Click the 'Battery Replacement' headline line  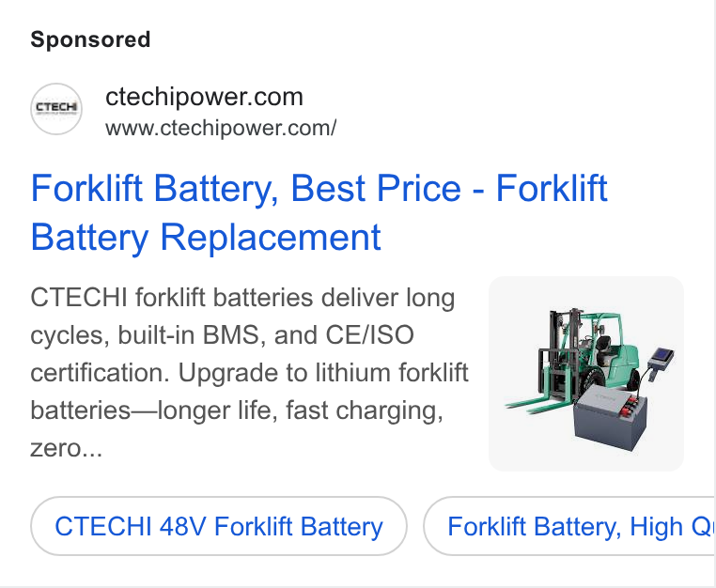pyautogui.click(x=206, y=238)
